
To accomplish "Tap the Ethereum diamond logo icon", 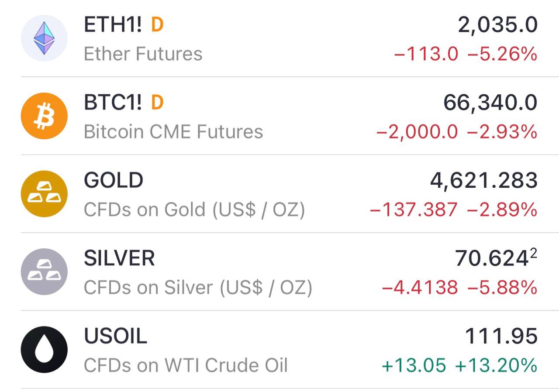I will coord(44,38).
